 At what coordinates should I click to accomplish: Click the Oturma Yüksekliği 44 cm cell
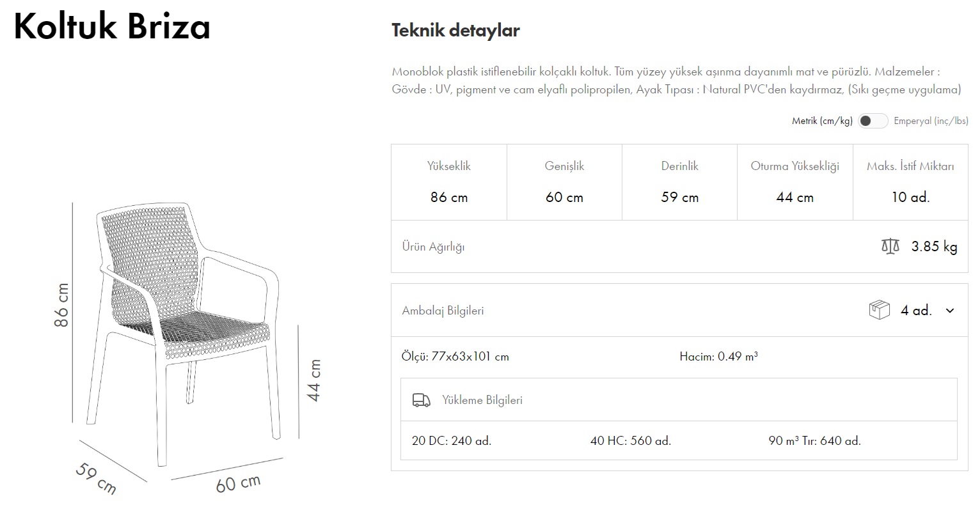794,182
